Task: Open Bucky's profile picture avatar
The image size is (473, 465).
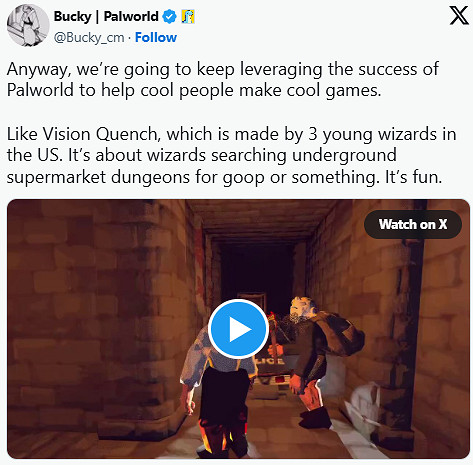Action: click(28, 25)
